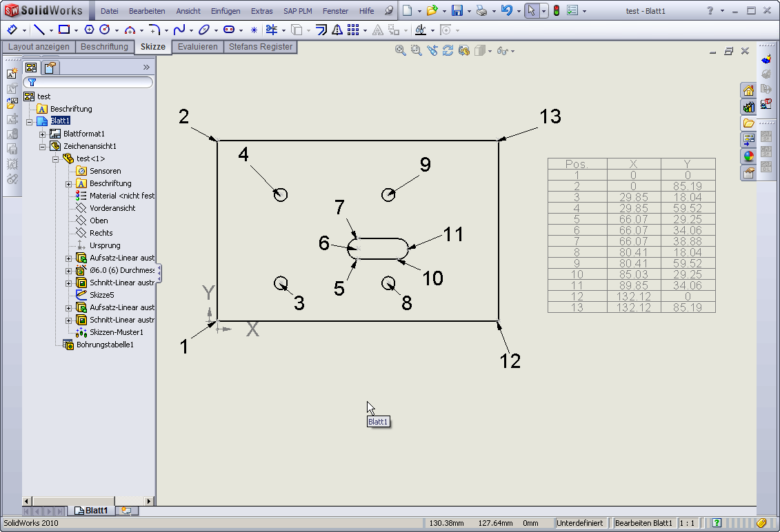Collapse the Blatt1 tree node
The height and width of the screenshot is (532, 780).
[x=30, y=122]
